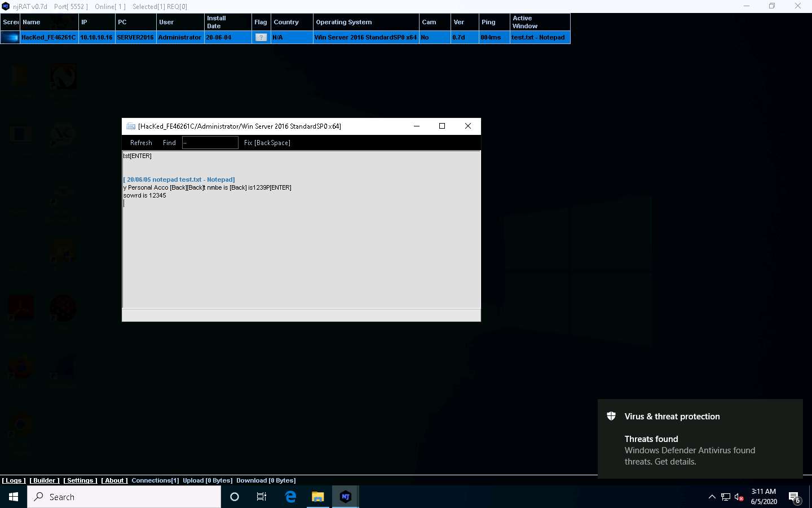Minimize the keylogger window
Viewport: 812px width, 508px height.
[x=417, y=126]
